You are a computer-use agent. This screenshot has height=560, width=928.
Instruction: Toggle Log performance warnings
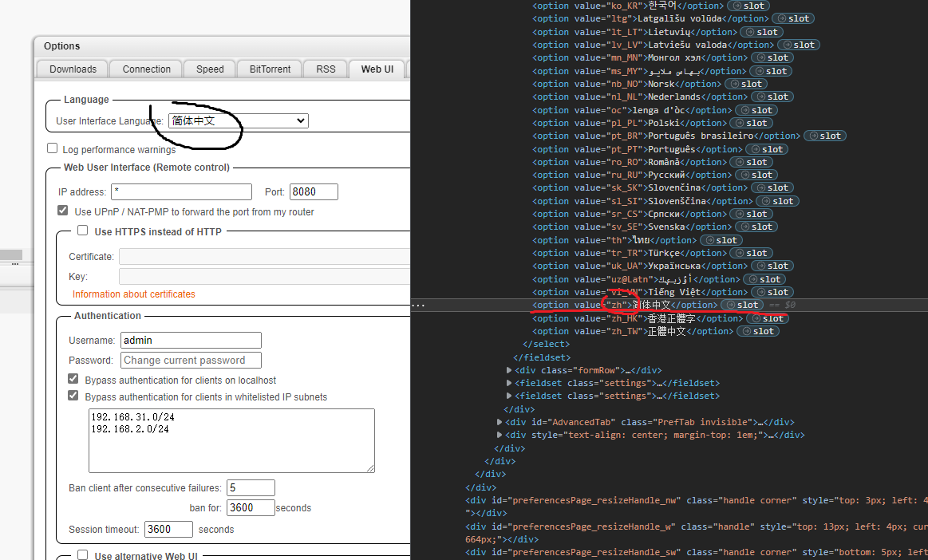tap(52, 147)
